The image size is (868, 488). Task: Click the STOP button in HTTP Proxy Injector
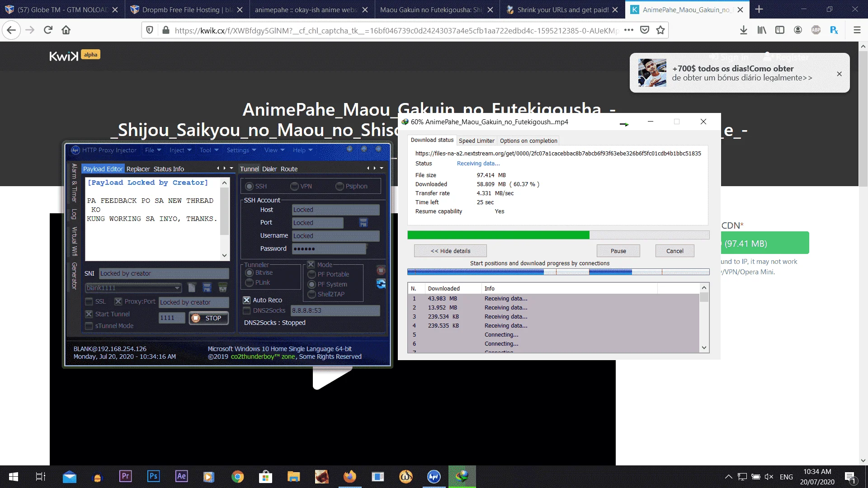click(208, 318)
